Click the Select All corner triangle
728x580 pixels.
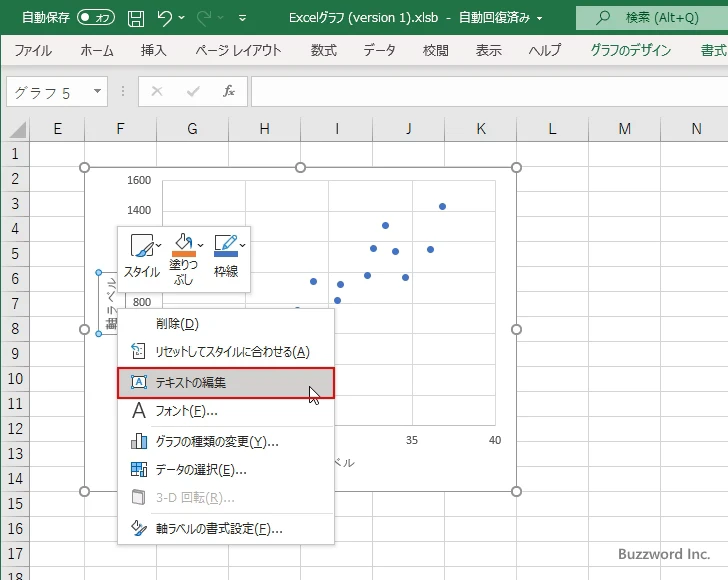point(17,130)
